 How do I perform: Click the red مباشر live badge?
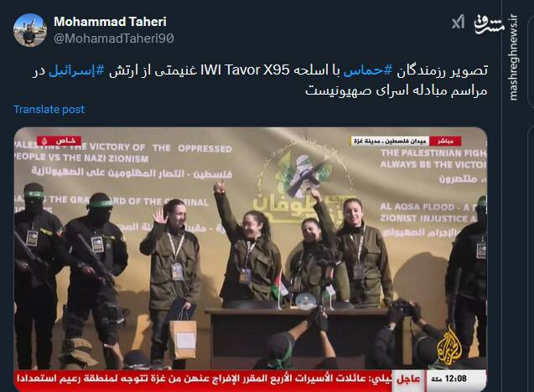pos(445,141)
